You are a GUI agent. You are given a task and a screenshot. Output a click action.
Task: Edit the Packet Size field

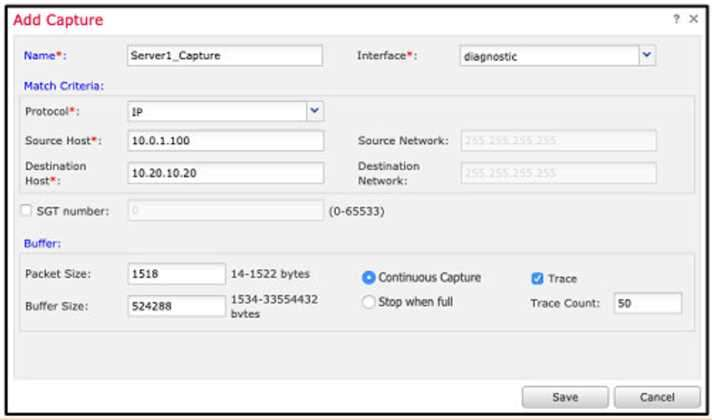[177, 274]
